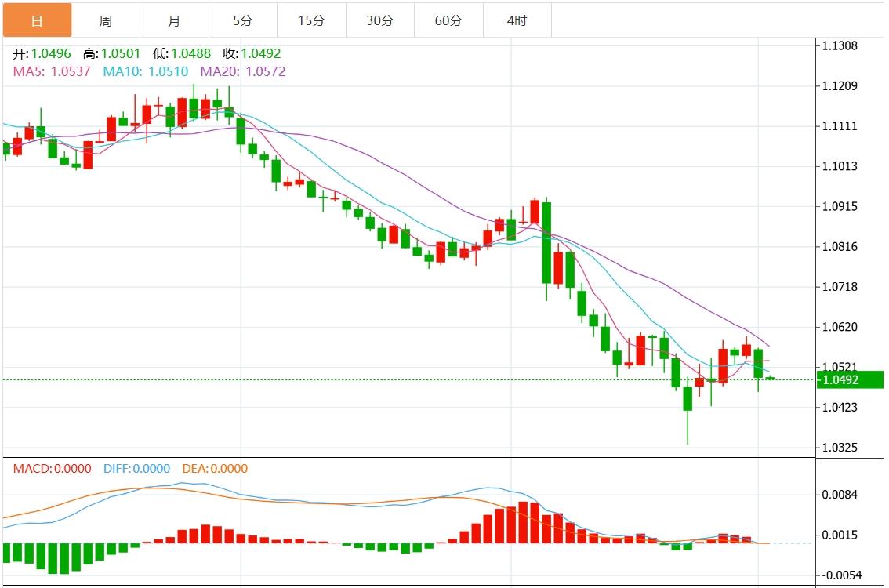
Task: Click the MA20 indicator label
Action: pos(242,71)
